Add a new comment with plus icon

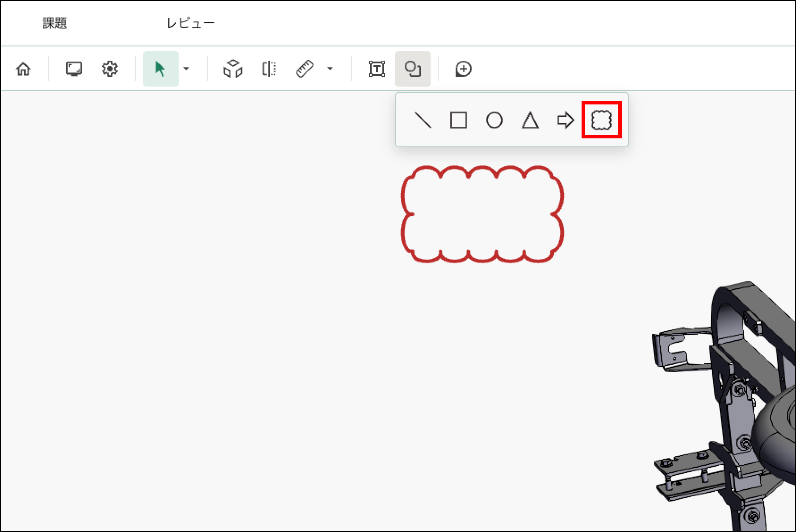463,69
